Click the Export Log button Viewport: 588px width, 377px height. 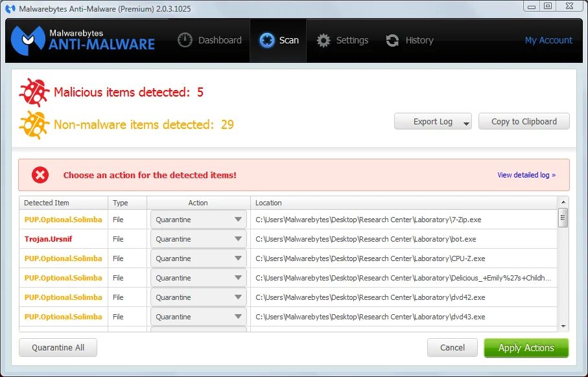pos(433,121)
